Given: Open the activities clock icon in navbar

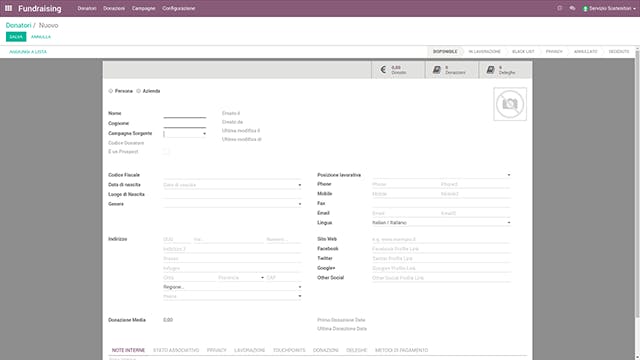Looking at the screenshot, I should tap(560, 8).
